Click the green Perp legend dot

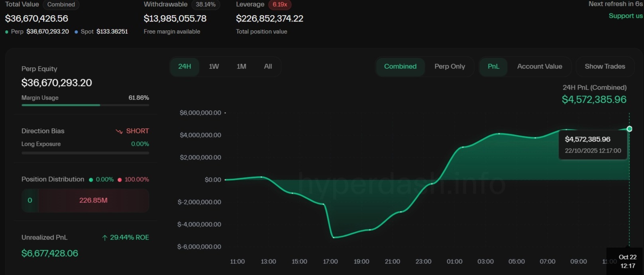click(x=7, y=32)
